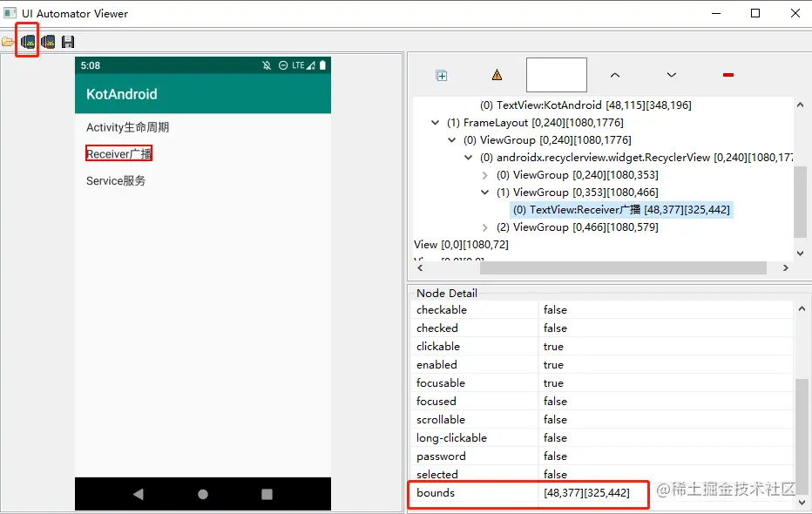Screen dimensions: 812x514
Task: Clear search results with red minus icon
Action: pos(728,75)
